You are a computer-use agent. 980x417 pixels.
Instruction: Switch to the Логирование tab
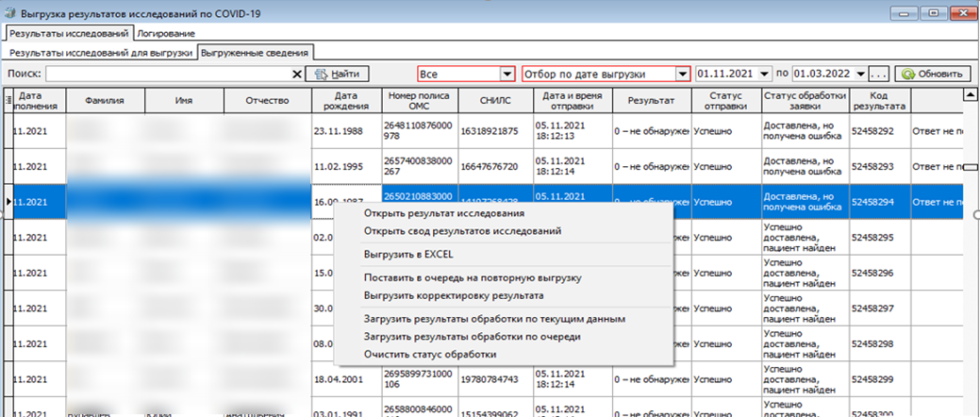pos(178,32)
